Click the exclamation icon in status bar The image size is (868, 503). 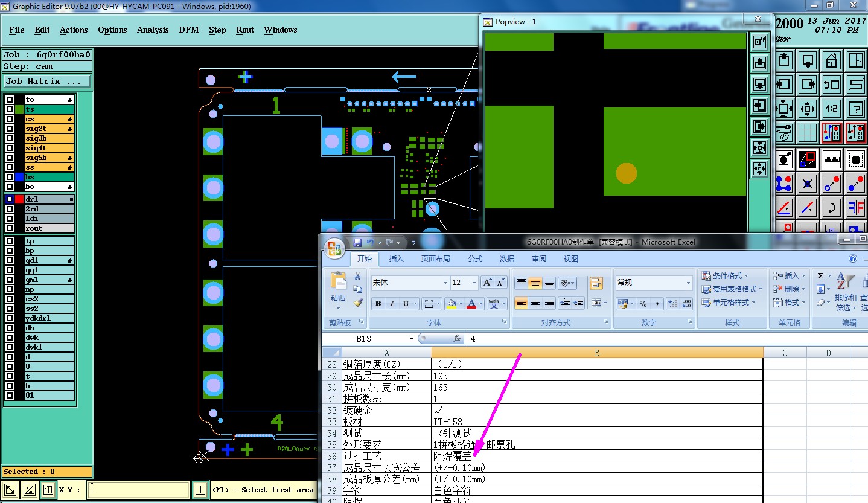point(200,490)
